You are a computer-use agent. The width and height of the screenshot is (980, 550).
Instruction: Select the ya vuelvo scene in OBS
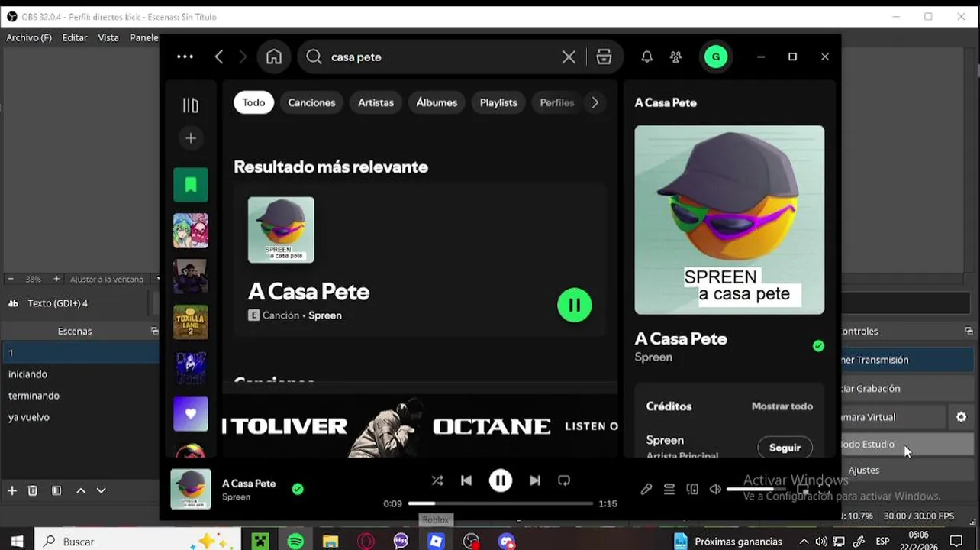coord(79,417)
